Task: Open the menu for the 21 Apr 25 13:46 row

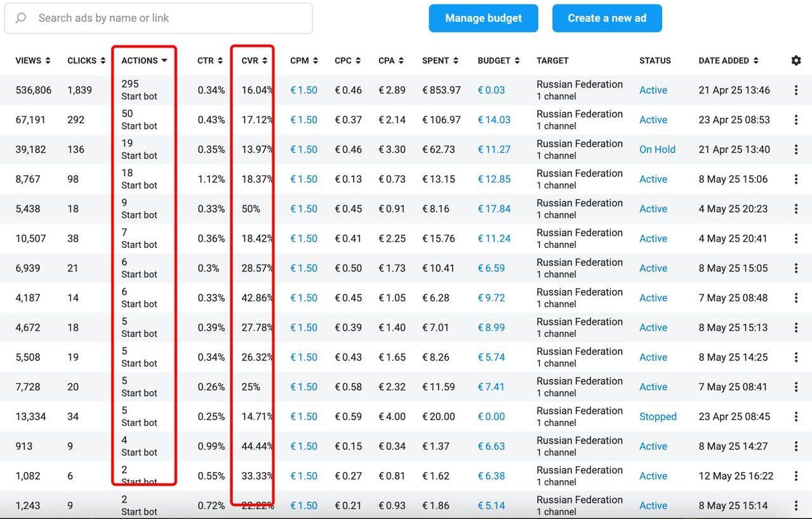Action: (x=796, y=90)
